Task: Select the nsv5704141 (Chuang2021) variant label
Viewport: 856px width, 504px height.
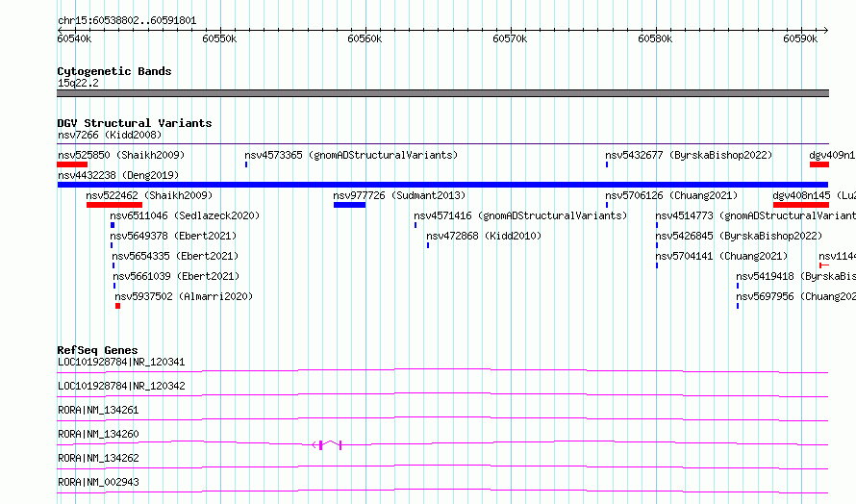Action: (x=721, y=256)
